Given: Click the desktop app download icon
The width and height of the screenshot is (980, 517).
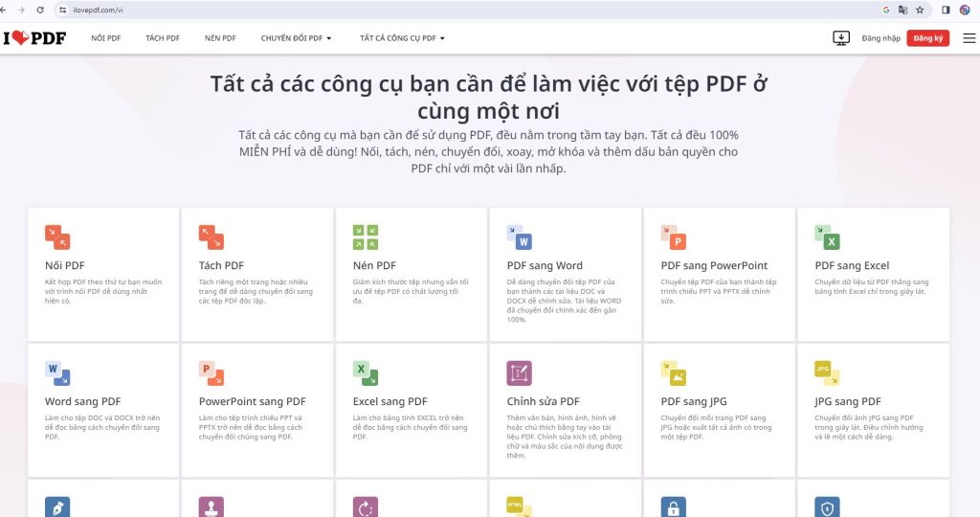Looking at the screenshot, I should click(x=841, y=38).
